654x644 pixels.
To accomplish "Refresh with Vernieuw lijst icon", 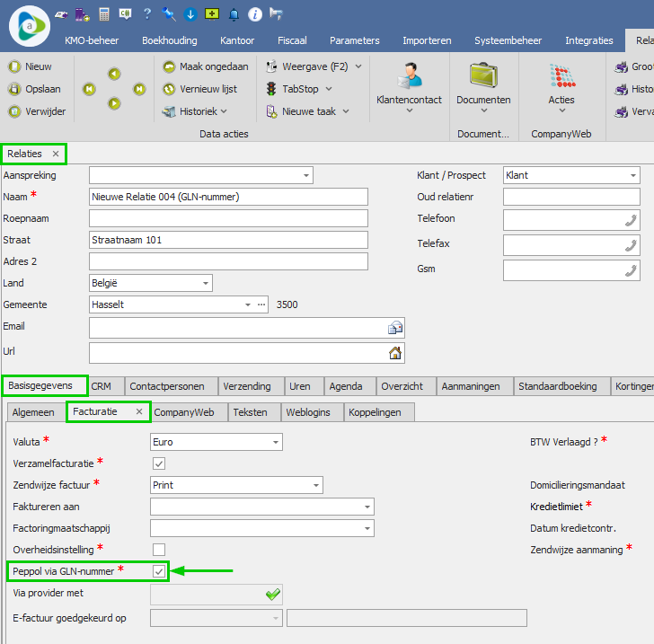I will 169,89.
